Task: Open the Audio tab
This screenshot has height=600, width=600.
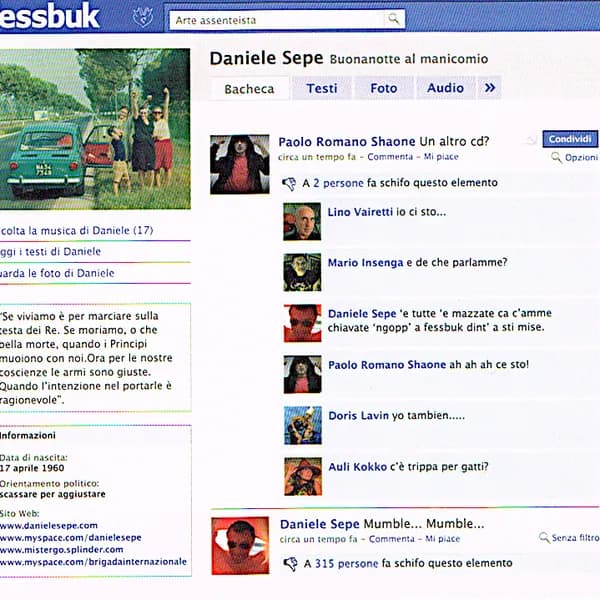Action: [445, 88]
